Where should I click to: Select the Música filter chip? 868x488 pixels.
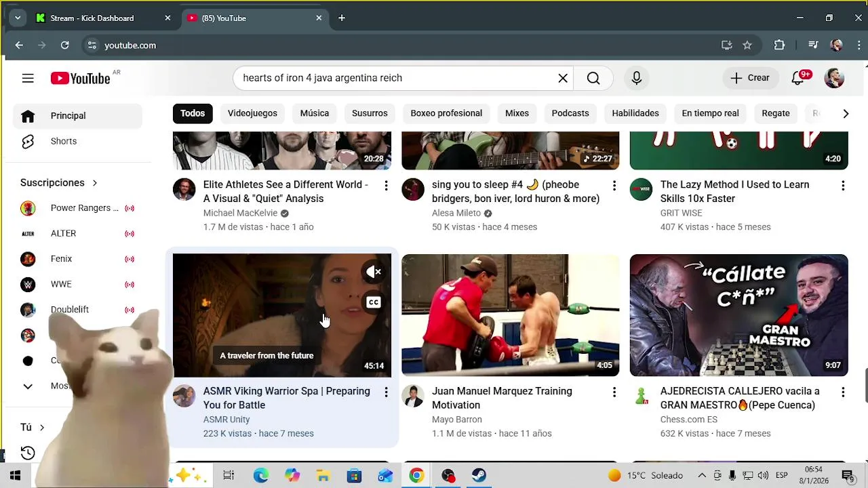click(x=315, y=113)
